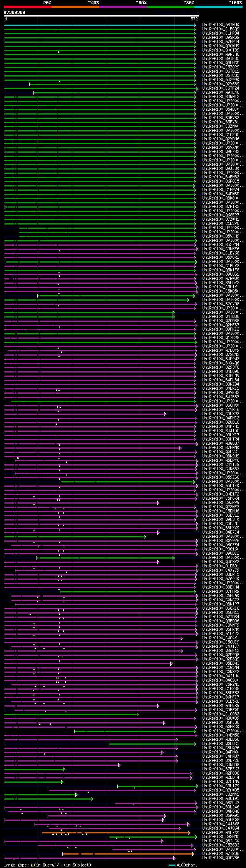This screenshot has height=868, width=246.
Task: Select the AV389380 query name label
Action: coord(15,12)
